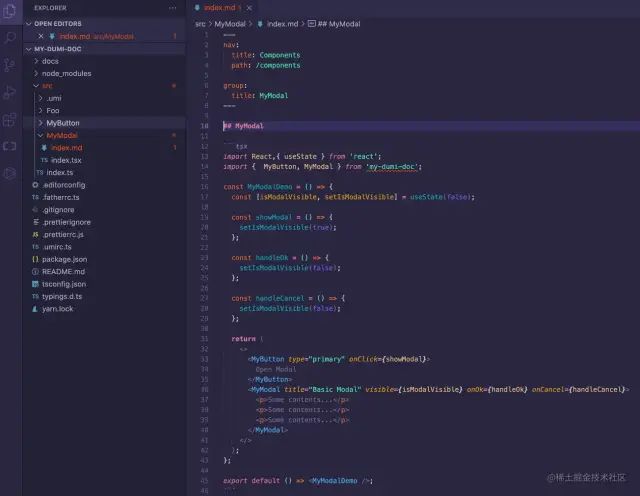The height and width of the screenshot is (496, 640).
Task: Click the useState(false) call on line 17
Action: point(440,197)
